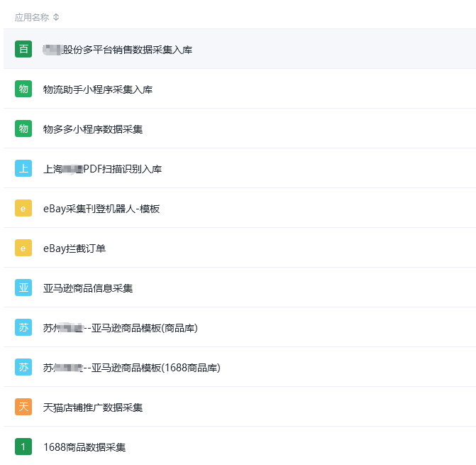Click 物 icon beside 物多多小程序数据采集
Screen dimensions: 476x465
coord(23,128)
